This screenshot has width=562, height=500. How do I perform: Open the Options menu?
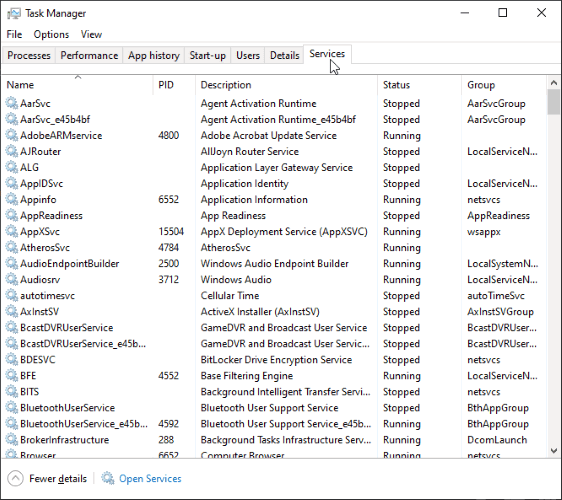51,34
